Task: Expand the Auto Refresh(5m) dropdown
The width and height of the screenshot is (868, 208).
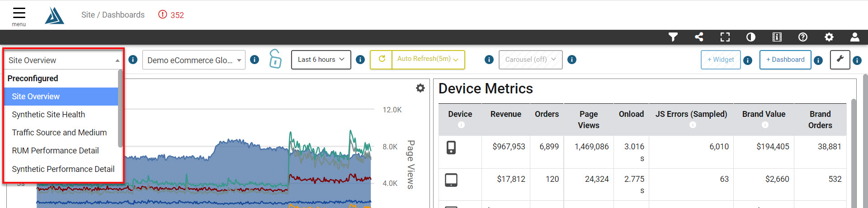Action: point(428,59)
